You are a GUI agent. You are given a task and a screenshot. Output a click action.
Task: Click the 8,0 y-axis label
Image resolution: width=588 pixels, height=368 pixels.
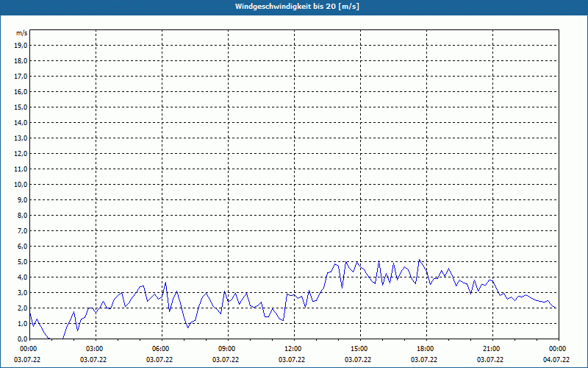(x=22, y=215)
